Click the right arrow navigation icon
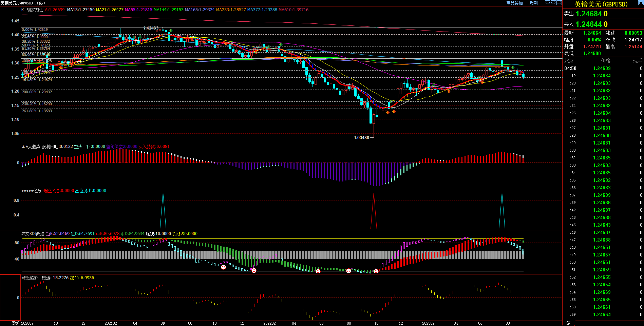This screenshot has height=326, width=644. point(553,3)
